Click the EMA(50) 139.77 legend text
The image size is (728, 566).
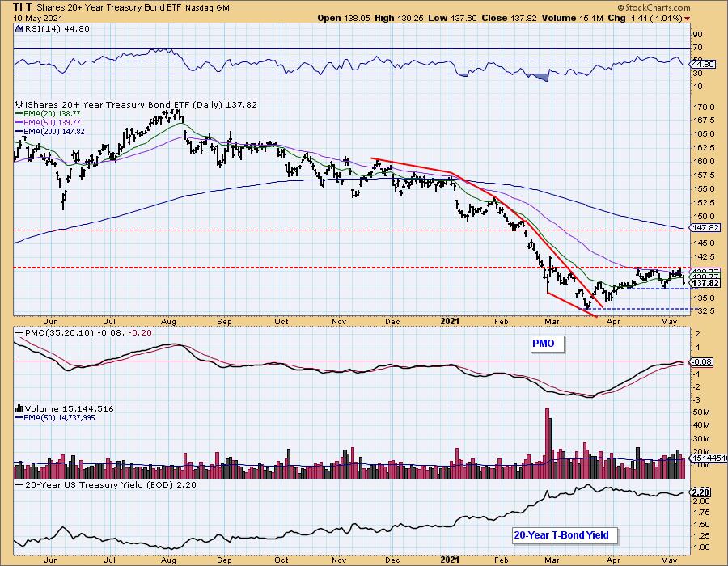tap(52, 122)
